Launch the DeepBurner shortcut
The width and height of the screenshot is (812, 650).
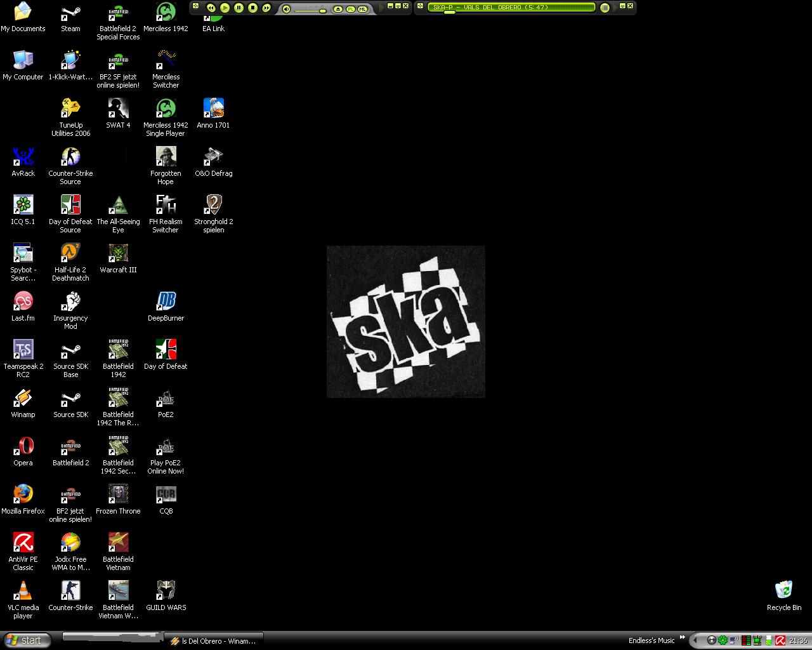click(x=166, y=307)
